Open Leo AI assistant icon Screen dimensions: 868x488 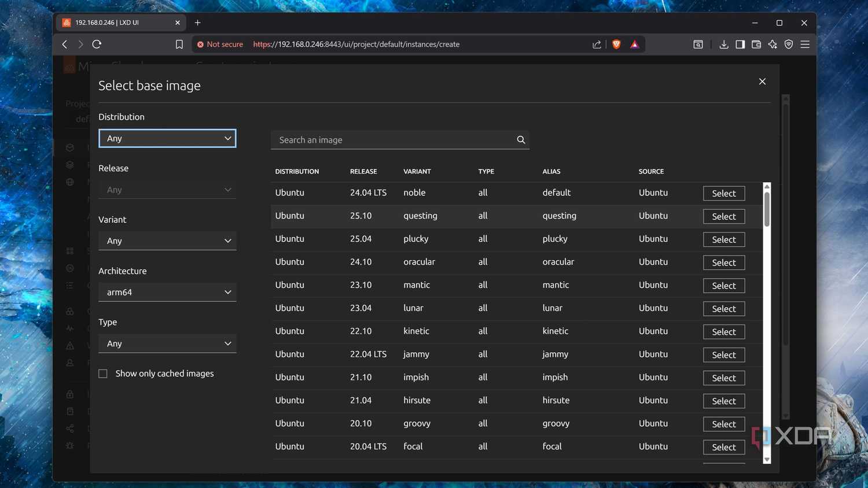pyautogui.click(x=773, y=45)
